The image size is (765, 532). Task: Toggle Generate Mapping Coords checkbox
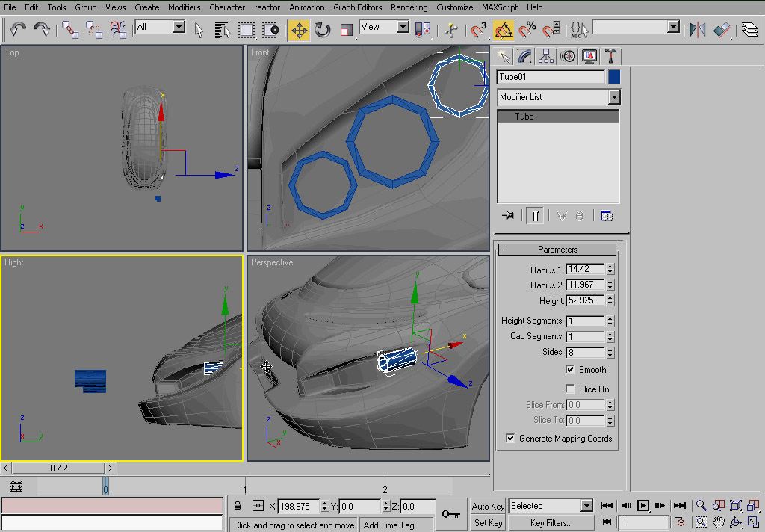click(x=511, y=439)
